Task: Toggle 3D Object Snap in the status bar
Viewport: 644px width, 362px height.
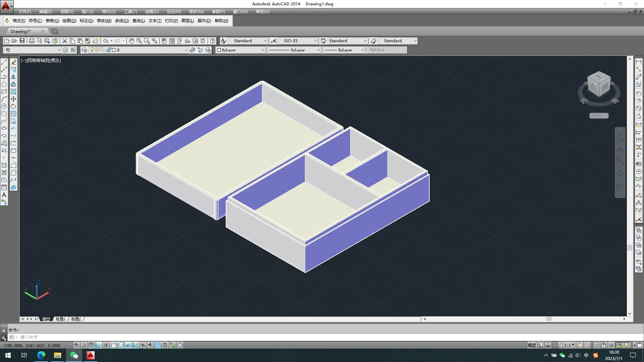Action: pyautogui.click(x=121, y=345)
